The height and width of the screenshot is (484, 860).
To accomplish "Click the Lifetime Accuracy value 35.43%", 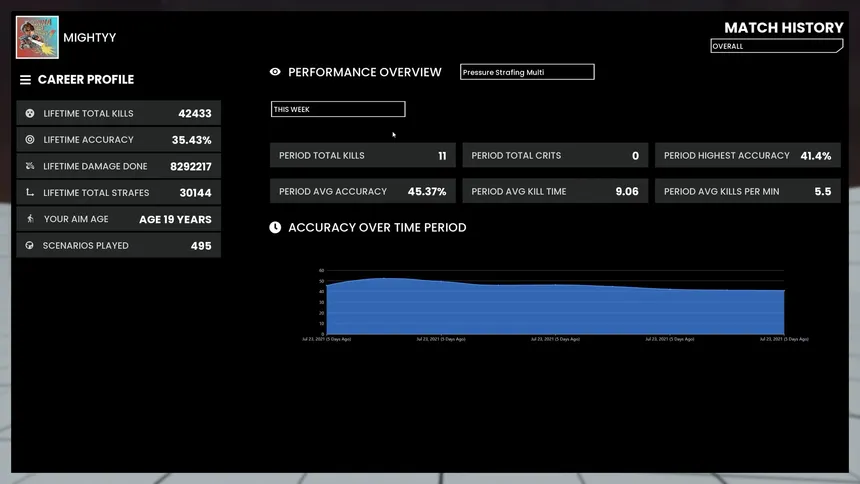I will coord(191,140).
